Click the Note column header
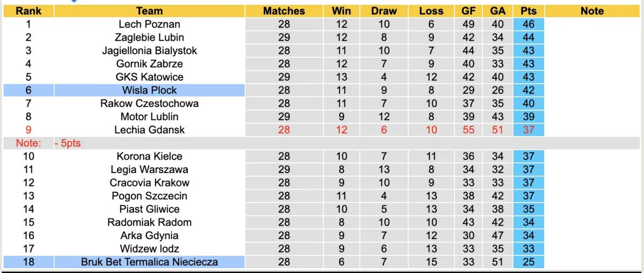Viewport: 644px width, 273px height. click(592, 11)
